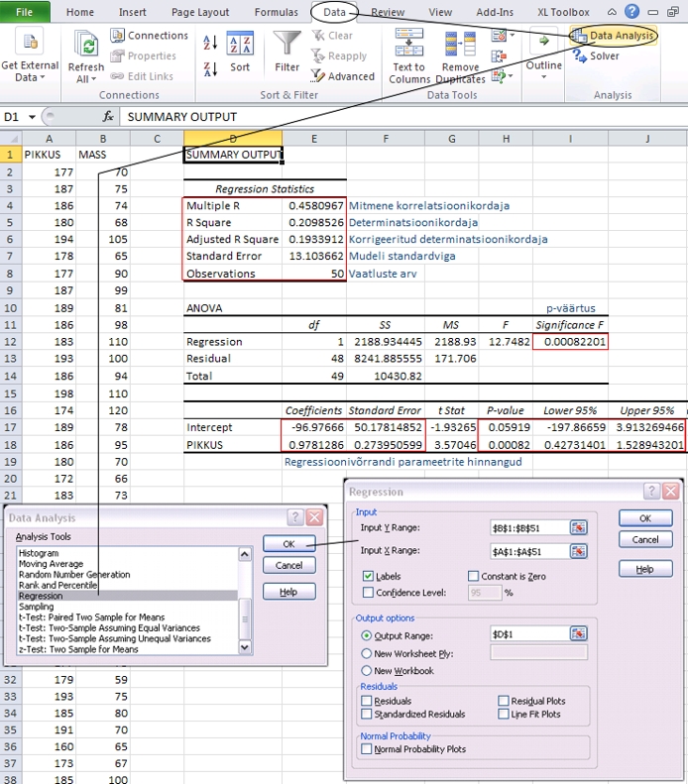Image resolution: width=688 pixels, height=784 pixels.
Task: Click the Select All corner
Action: click(11, 139)
